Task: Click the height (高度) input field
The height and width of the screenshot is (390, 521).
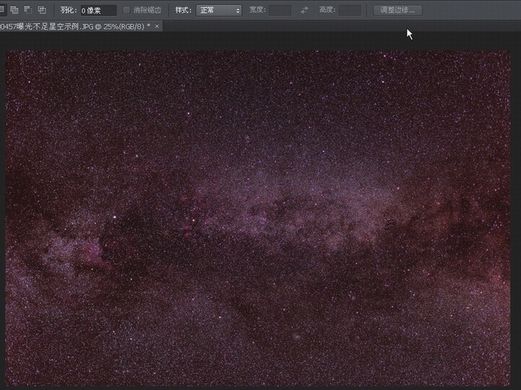Action: tap(350, 10)
